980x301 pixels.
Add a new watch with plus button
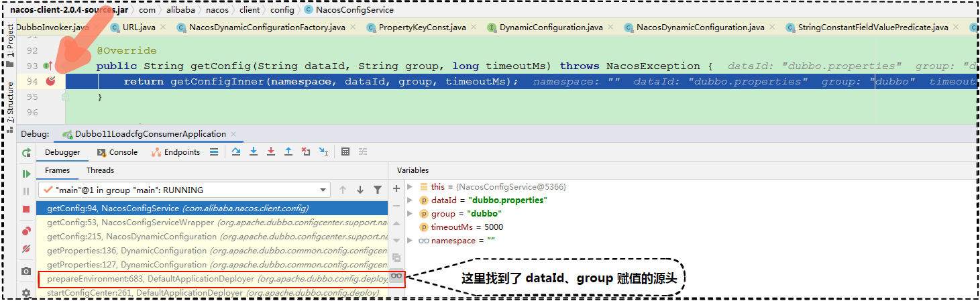pos(396,189)
